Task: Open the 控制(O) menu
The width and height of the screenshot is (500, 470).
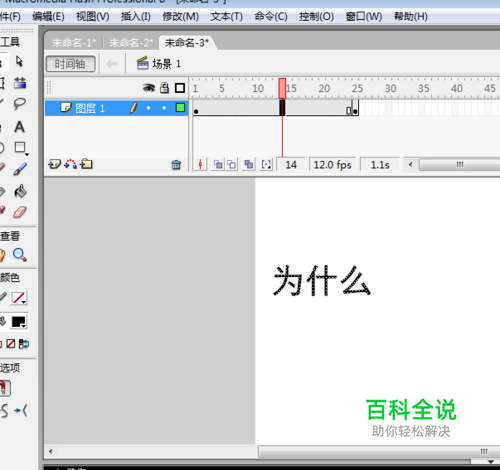Action: pos(316,16)
